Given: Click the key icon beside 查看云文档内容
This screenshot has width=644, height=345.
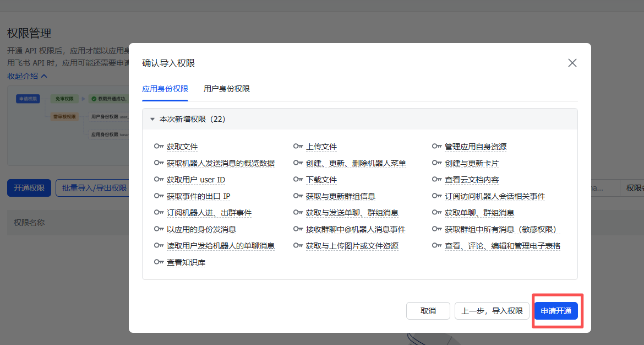Looking at the screenshot, I should [438, 179].
